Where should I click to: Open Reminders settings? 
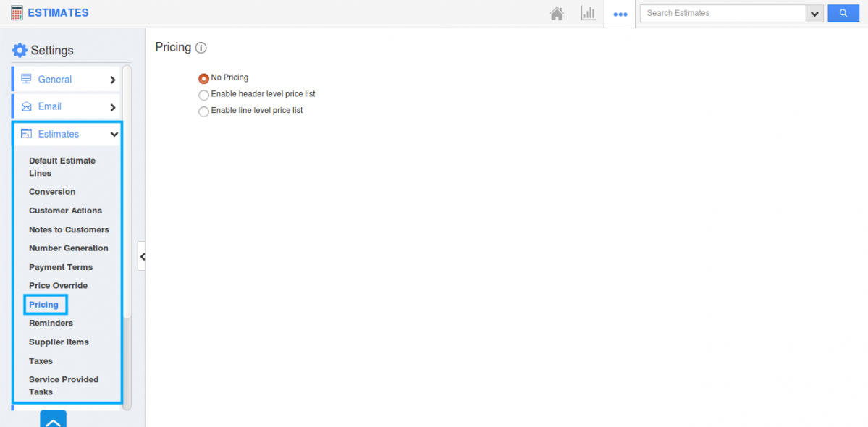click(51, 323)
